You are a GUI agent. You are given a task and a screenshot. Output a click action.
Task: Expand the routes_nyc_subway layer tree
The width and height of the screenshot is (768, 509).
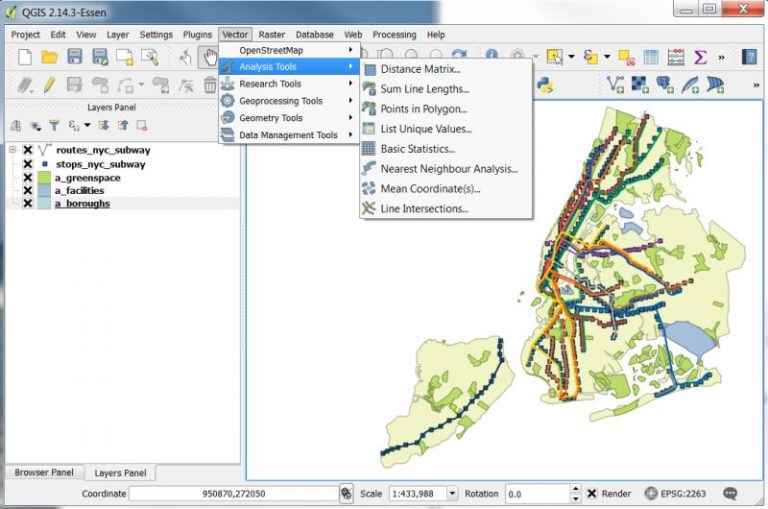coord(12,150)
